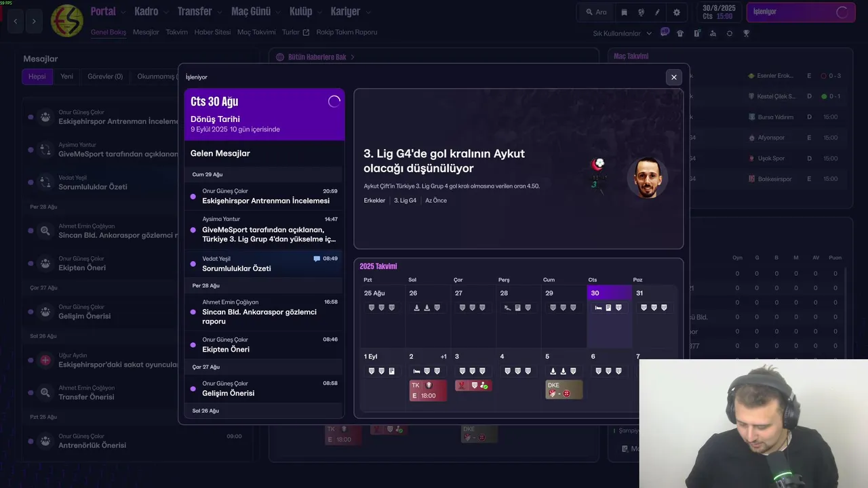Open Sincan Bld. Ankaraspor gözlemci raporu message

pos(264,312)
